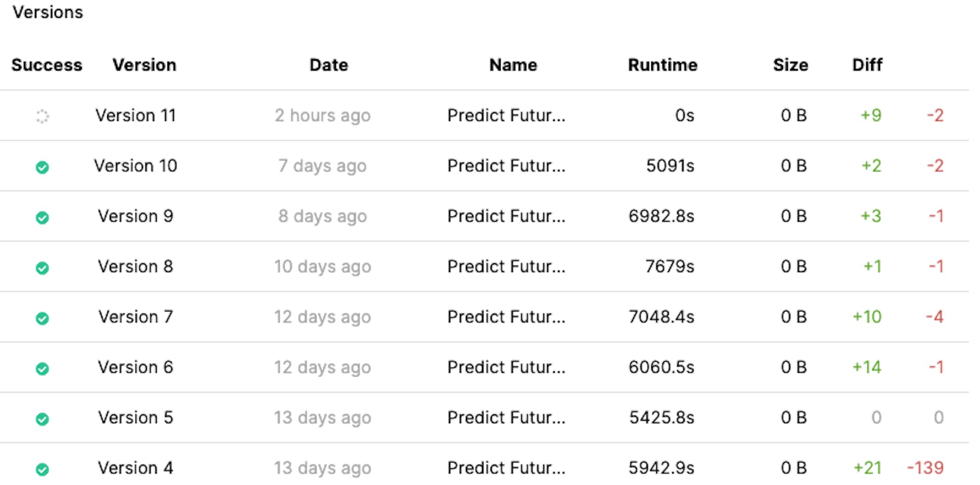Click the 6060.5s runtime of Version 6
The width and height of the screenshot is (980, 485).
tap(661, 367)
